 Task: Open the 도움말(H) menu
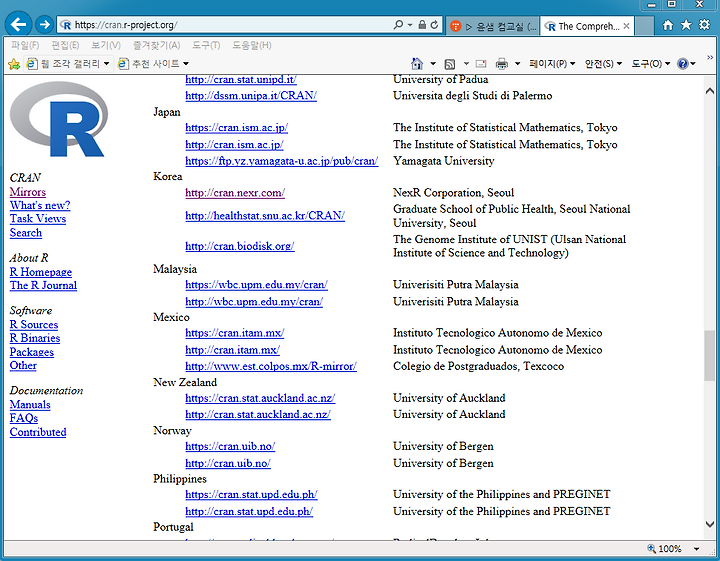point(252,45)
